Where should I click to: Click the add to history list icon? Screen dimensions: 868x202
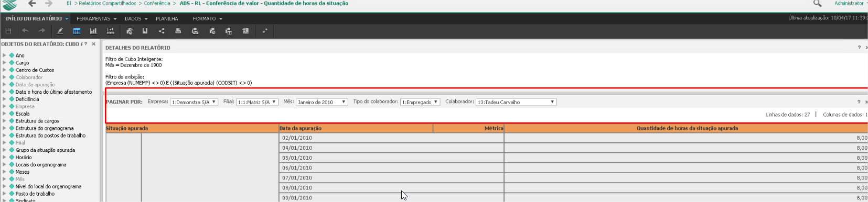coord(129,31)
